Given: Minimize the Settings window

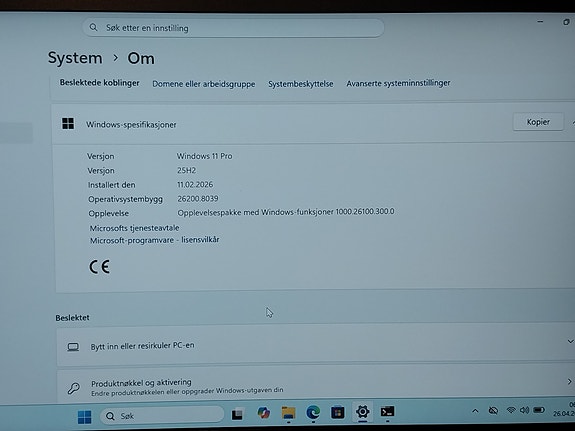Looking at the screenshot, I should click(540, 22).
